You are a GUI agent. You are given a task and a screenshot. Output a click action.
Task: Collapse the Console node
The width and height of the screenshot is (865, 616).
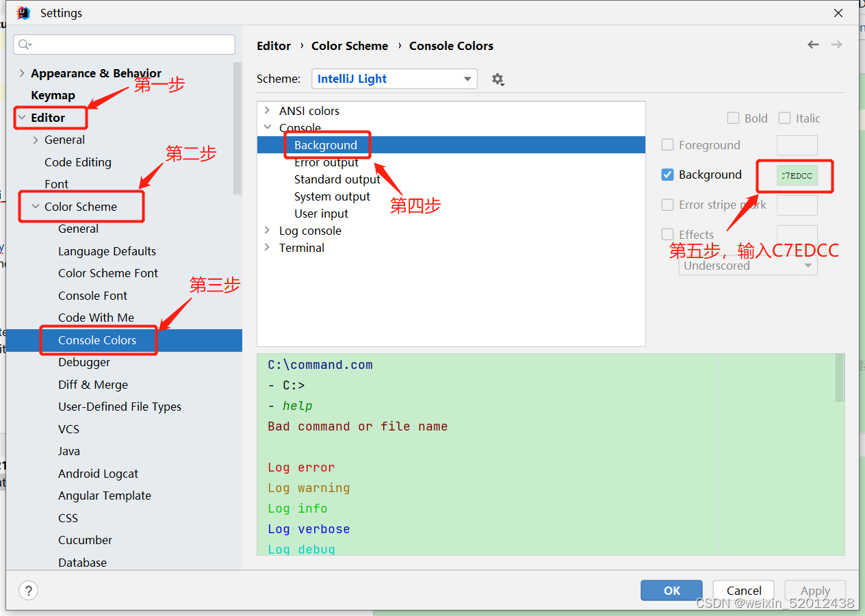tap(268, 127)
